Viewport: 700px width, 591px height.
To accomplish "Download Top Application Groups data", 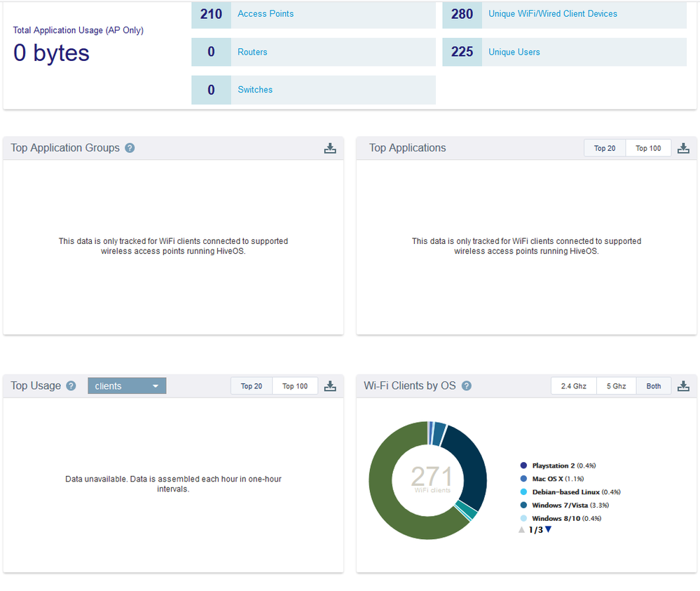I will [x=330, y=149].
